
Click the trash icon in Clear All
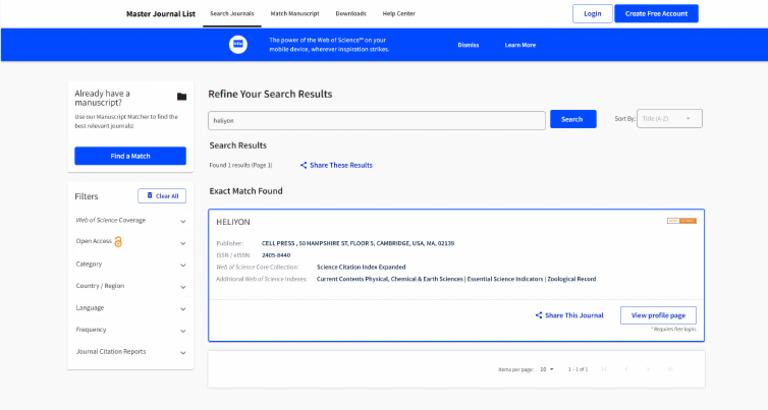[x=149, y=196]
